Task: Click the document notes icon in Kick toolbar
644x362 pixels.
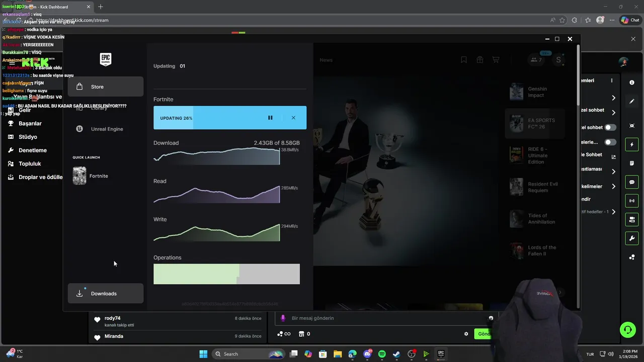Action: coord(632,163)
